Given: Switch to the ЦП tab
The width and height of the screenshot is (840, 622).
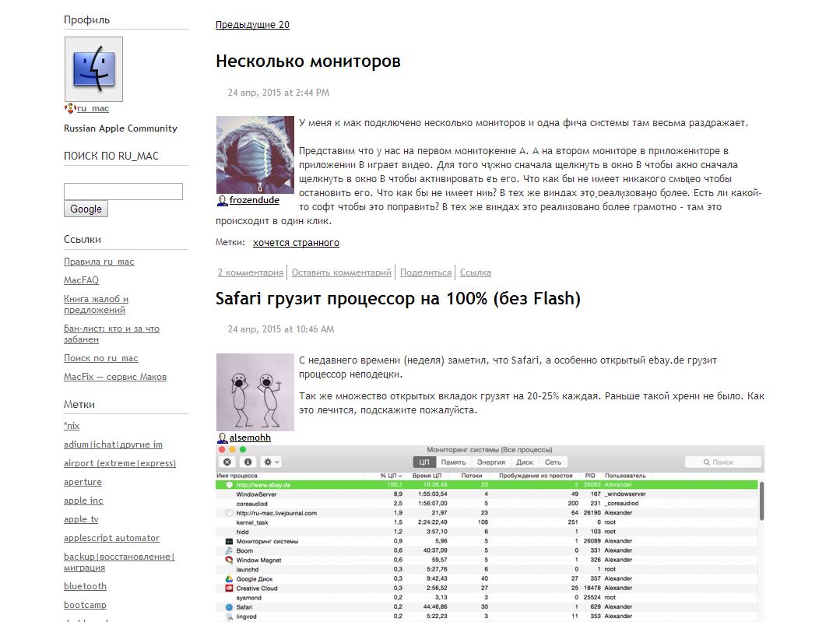Looking at the screenshot, I should point(424,462).
